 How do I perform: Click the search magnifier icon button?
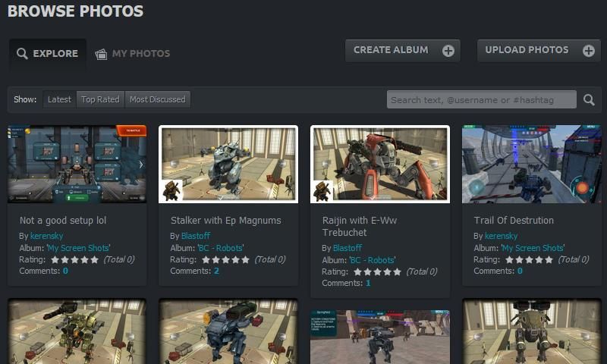(x=589, y=100)
